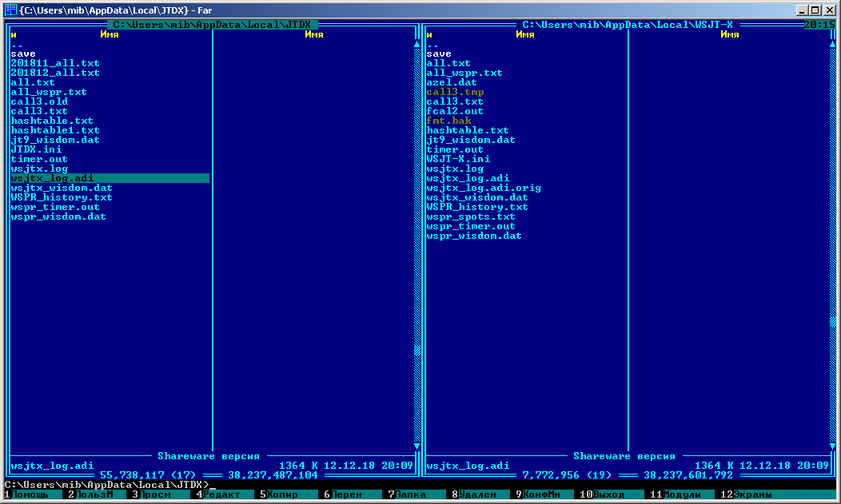Go to parent directory in right panel
The width and height of the screenshot is (841, 504).
tap(432, 44)
